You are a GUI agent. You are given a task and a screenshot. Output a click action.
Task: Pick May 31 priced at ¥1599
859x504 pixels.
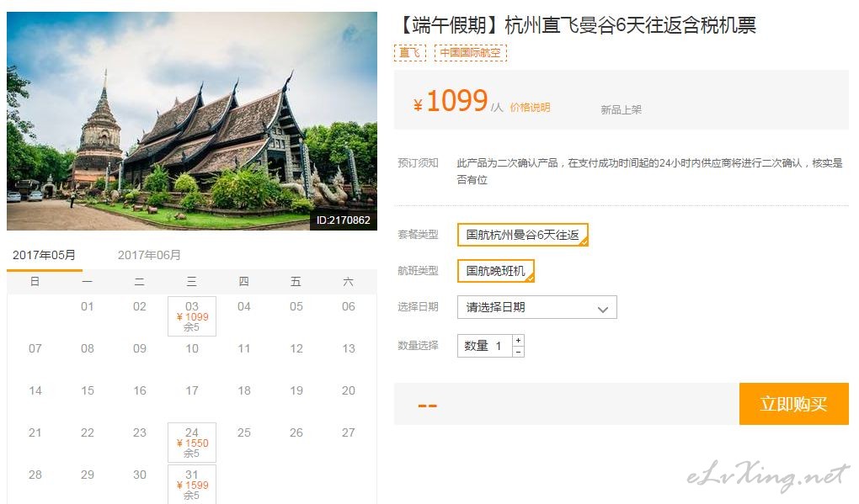coord(192,484)
